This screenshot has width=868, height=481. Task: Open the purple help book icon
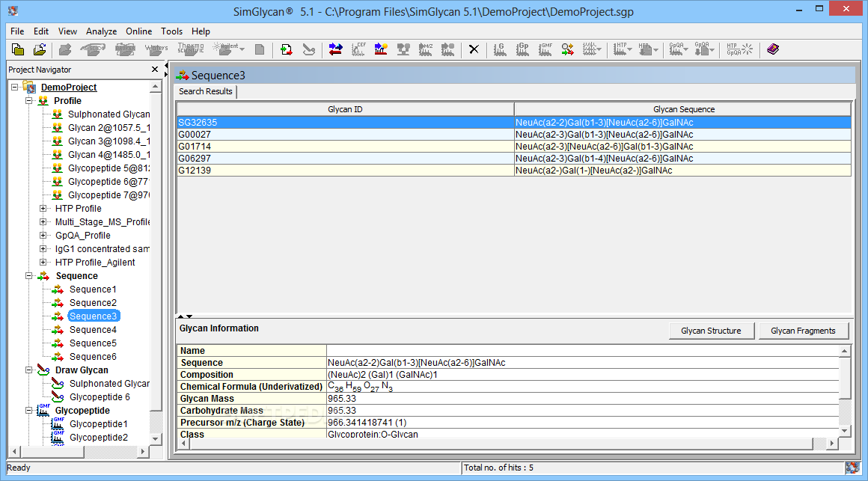(x=773, y=50)
